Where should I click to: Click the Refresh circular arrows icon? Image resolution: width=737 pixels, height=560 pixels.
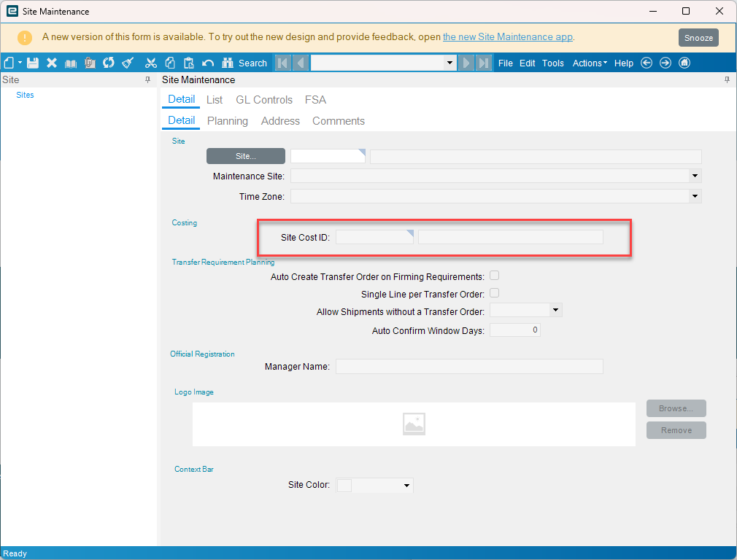[x=109, y=63]
